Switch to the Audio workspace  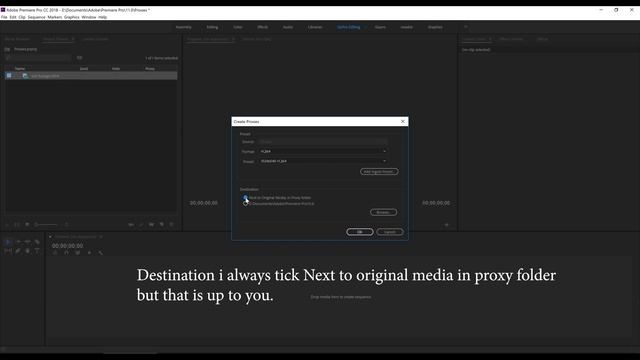(288, 27)
